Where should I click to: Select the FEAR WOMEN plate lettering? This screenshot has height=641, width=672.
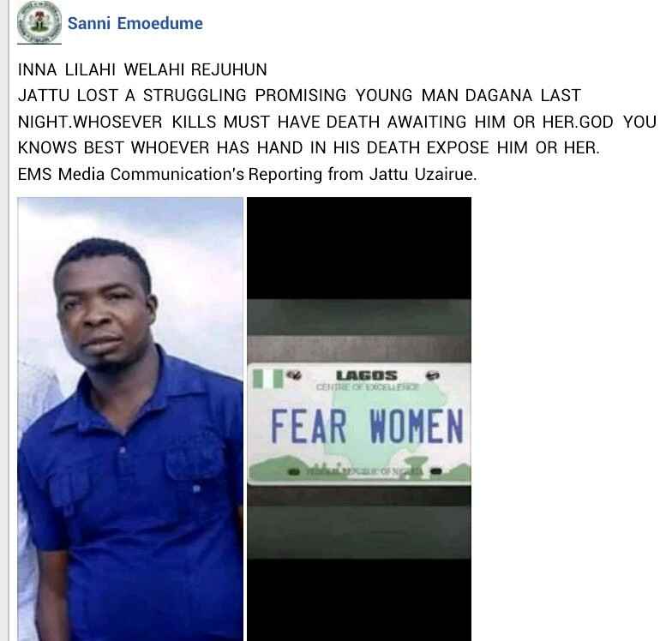tap(367, 426)
